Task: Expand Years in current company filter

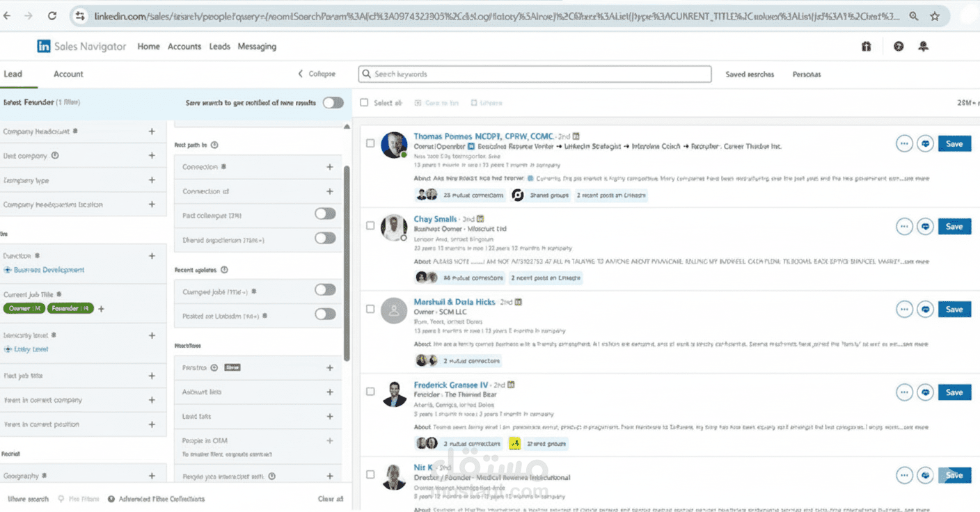Action: tap(152, 400)
